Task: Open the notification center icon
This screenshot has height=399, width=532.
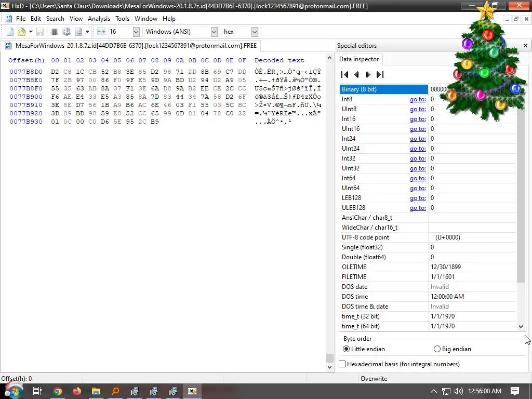Action: pos(515,391)
